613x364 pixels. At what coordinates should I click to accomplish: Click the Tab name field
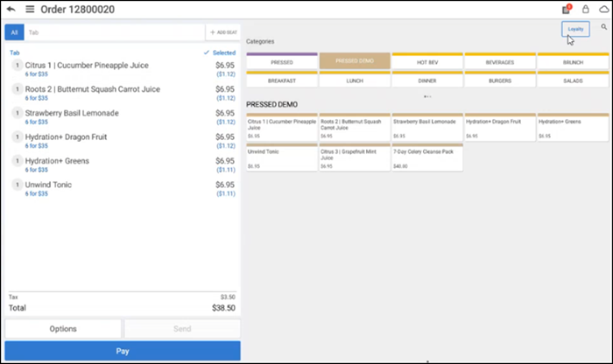point(114,32)
